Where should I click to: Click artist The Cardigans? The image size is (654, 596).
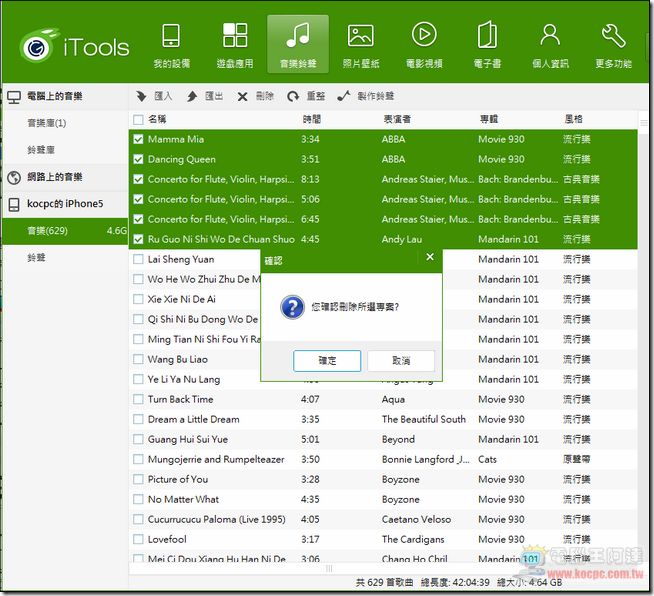pos(413,540)
